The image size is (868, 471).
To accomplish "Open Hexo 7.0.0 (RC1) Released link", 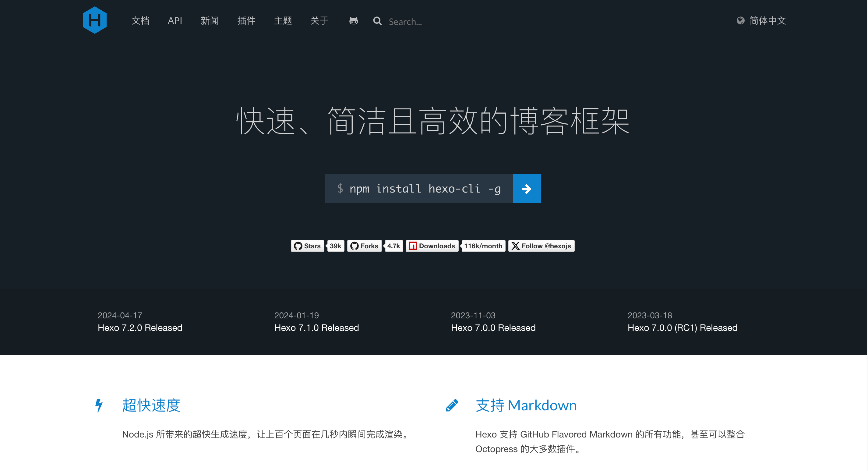I will 682,328.
